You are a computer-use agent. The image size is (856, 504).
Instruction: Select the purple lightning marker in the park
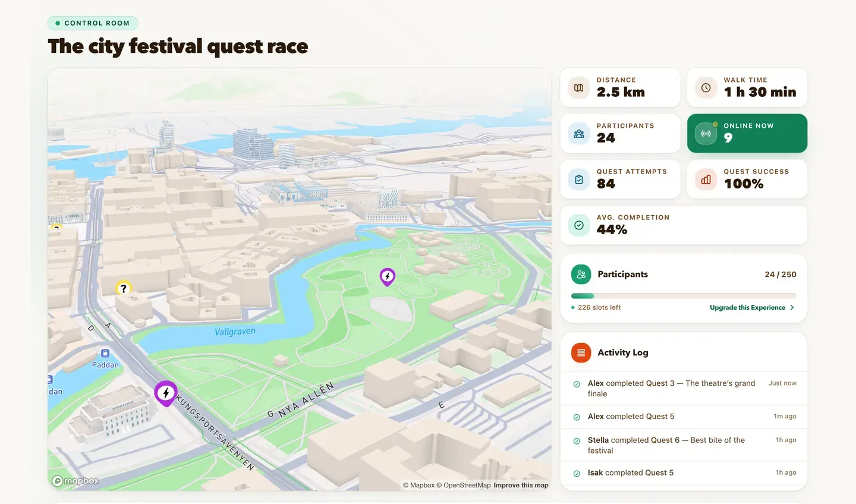[388, 276]
